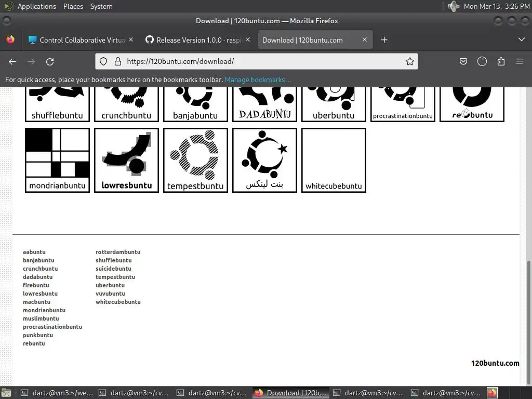532x399 pixels.
Task: Click the aabuntu footer link
Action: (x=34, y=252)
